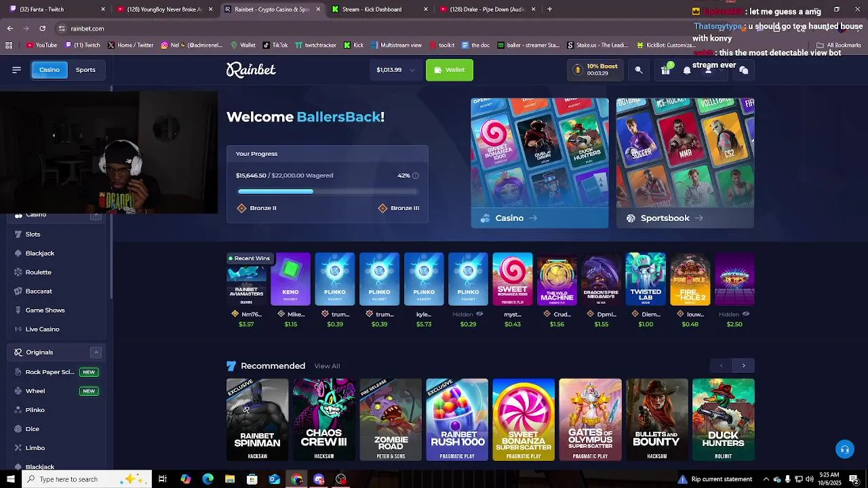Viewport: 868px width, 488px height.
Task: Open Rainbet Spinman game
Action: [257, 420]
